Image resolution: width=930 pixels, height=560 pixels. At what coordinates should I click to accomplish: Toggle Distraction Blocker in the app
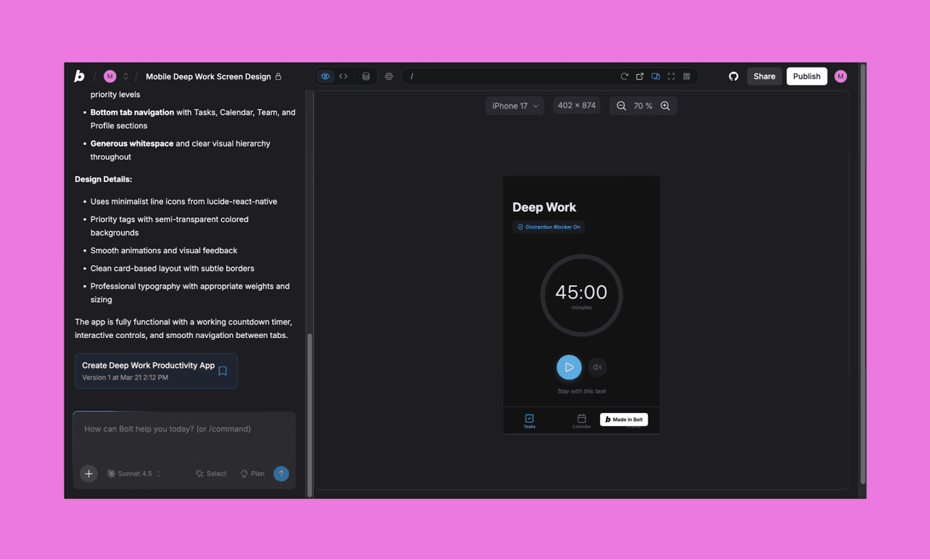tap(548, 227)
